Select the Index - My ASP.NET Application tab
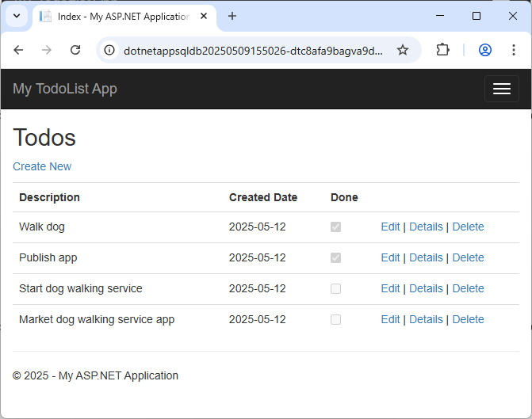Viewport: 532px width, 419px height. (x=123, y=16)
